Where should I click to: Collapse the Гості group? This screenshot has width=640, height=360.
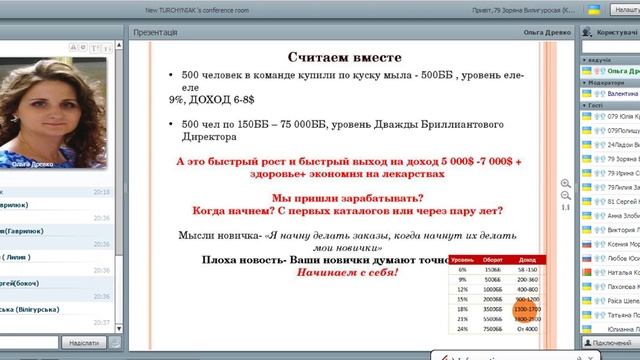[x=584, y=105]
